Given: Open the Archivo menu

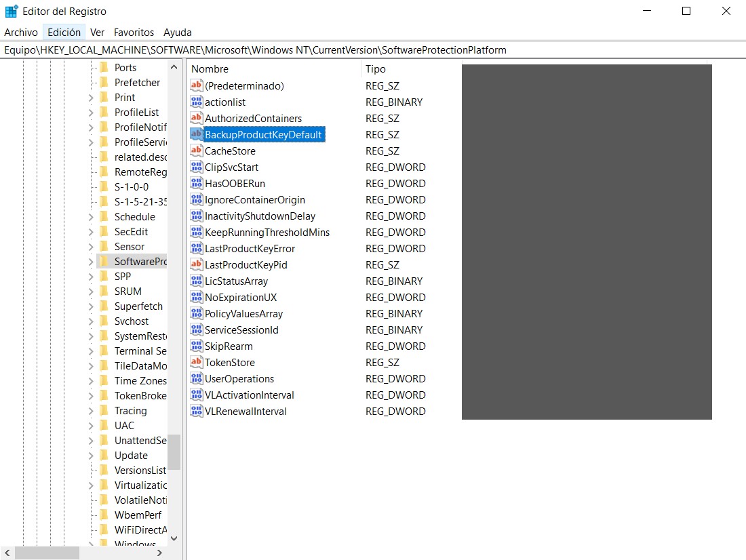Looking at the screenshot, I should point(21,33).
